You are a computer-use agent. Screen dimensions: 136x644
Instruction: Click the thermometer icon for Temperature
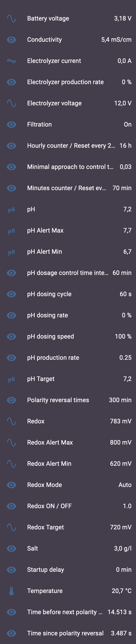coord(11,591)
